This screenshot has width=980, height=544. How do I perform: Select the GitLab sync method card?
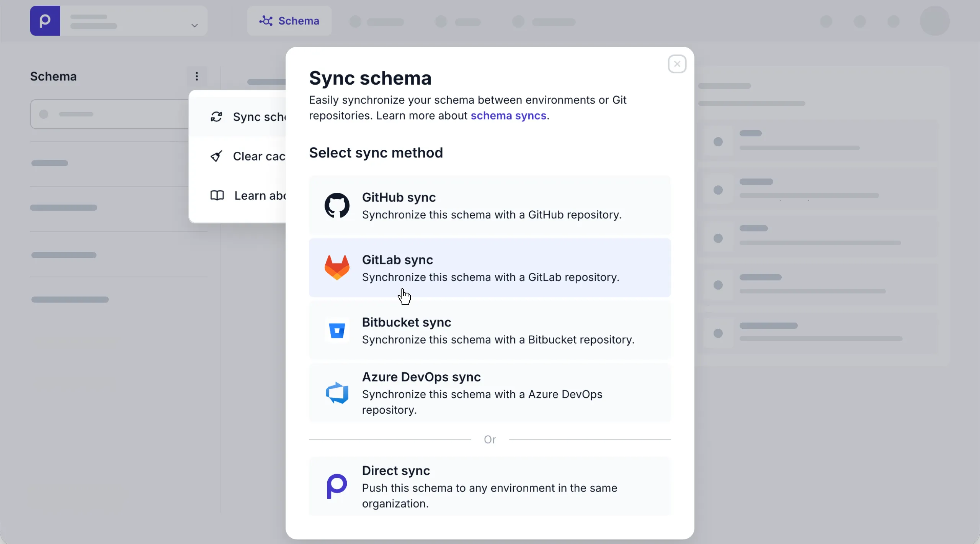coord(490,267)
